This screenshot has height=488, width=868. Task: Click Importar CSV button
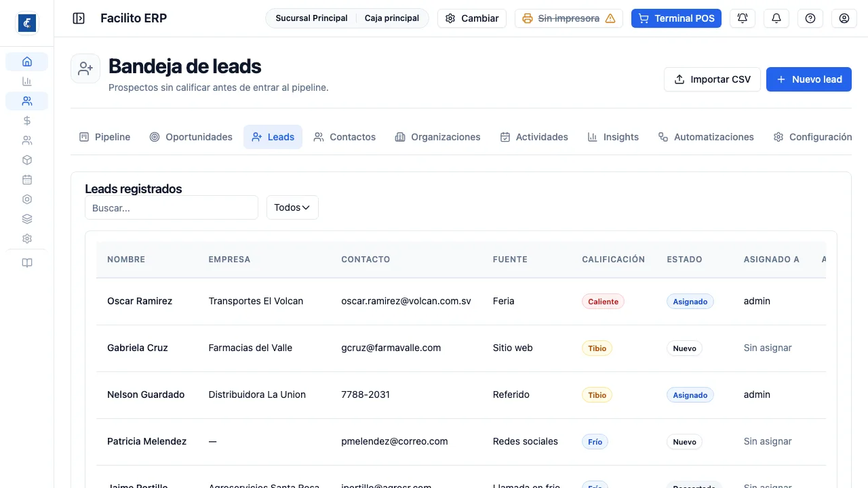coord(712,79)
